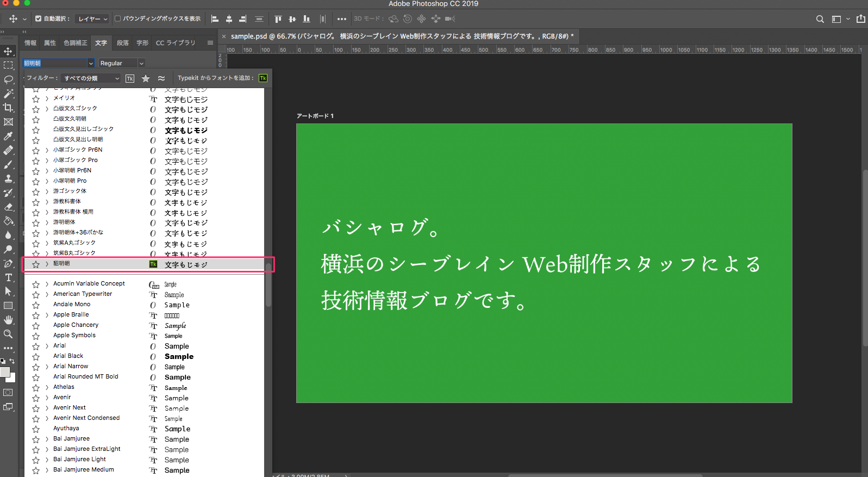Open the レイヤー auto-select dropdown
The width and height of the screenshot is (868, 477).
point(92,18)
